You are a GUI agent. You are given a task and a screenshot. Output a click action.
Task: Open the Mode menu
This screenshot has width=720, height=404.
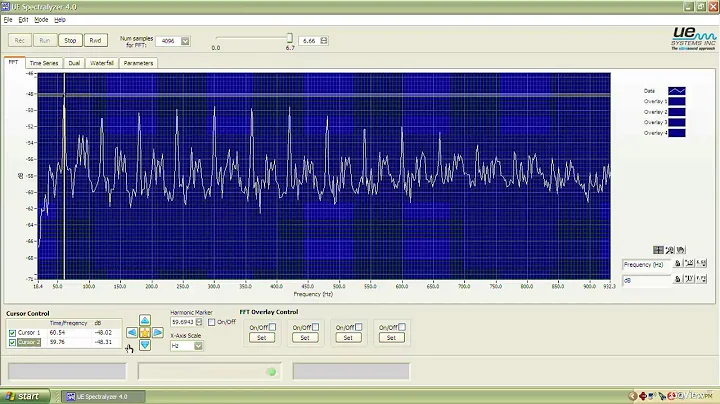point(41,20)
